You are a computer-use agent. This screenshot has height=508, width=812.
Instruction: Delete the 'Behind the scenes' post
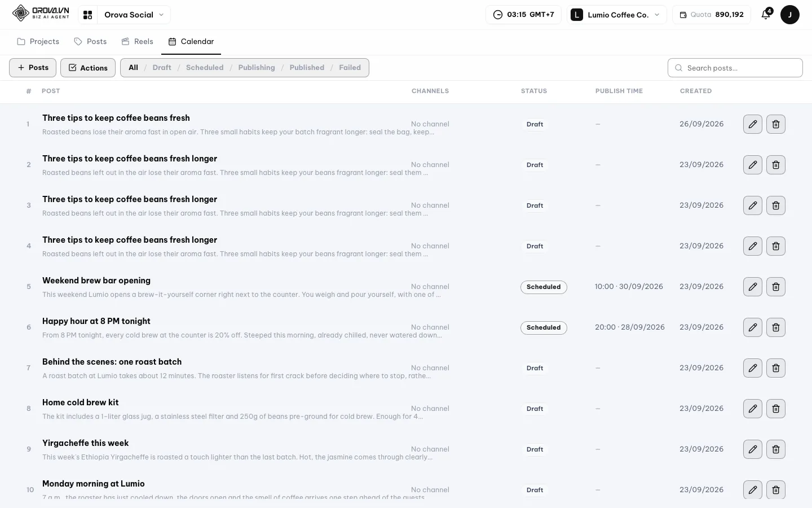(776, 368)
